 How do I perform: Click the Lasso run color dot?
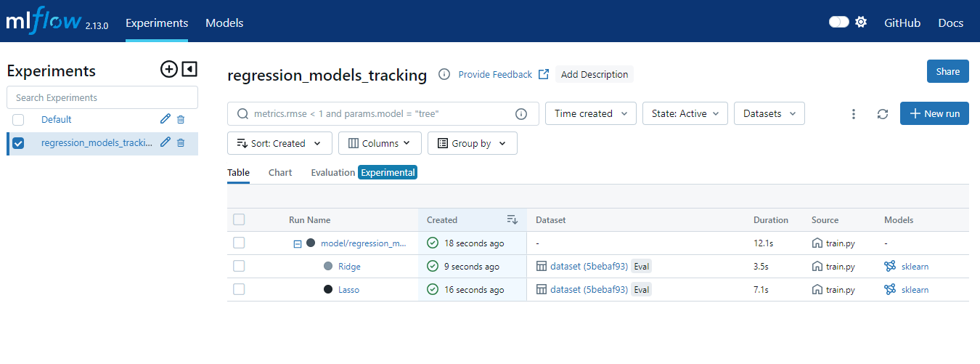click(328, 289)
